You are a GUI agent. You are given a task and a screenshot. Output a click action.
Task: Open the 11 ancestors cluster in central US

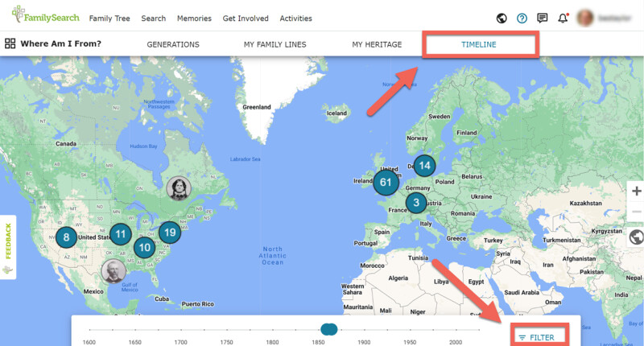[x=120, y=234]
